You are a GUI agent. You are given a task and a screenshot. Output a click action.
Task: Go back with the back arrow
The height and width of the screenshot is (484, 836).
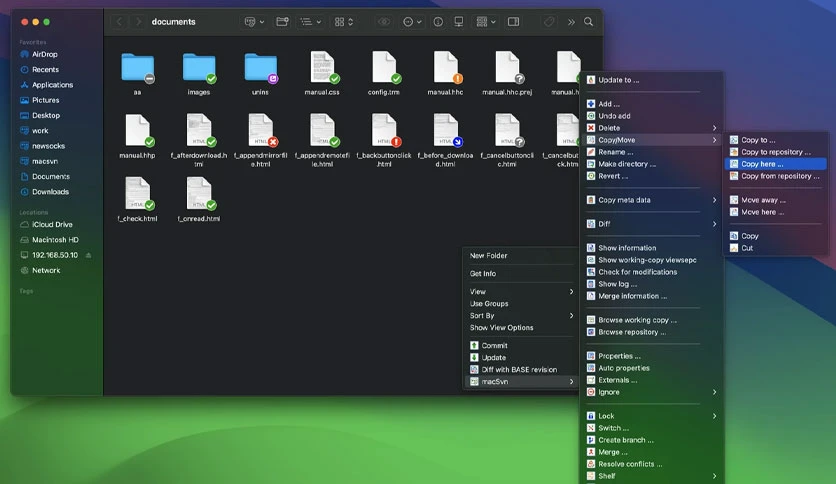pyautogui.click(x=119, y=22)
